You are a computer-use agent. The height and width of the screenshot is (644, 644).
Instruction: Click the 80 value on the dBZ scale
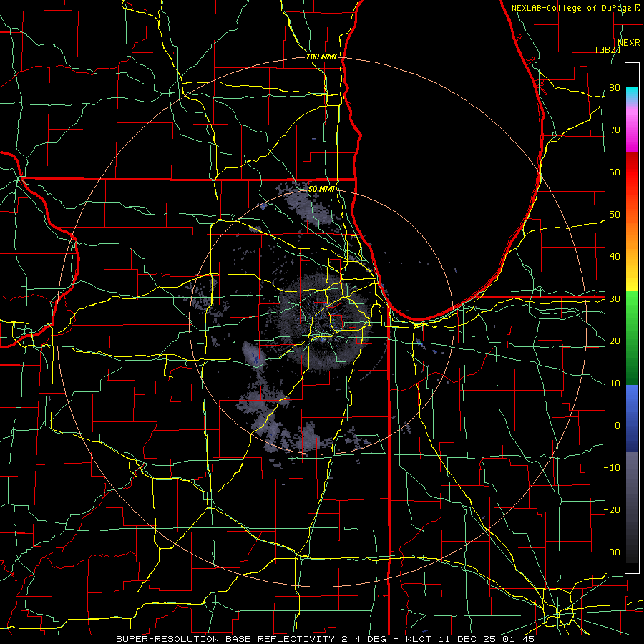coord(615,87)
